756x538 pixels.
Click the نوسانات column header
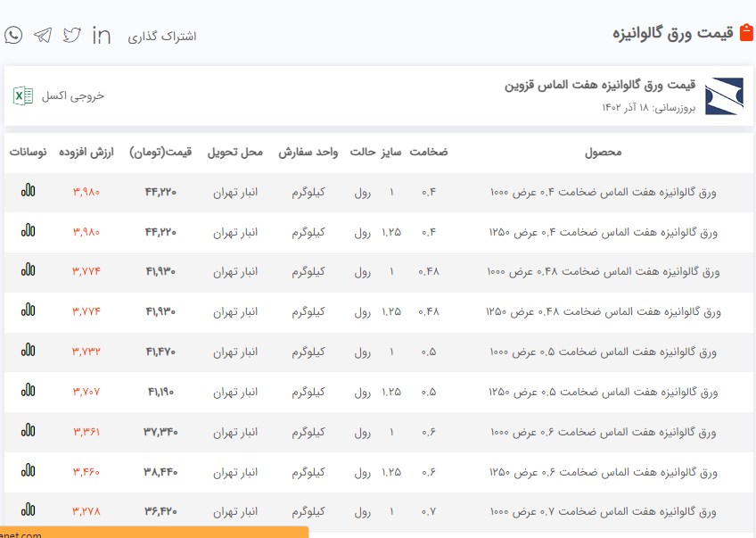(x=29, y=153)
